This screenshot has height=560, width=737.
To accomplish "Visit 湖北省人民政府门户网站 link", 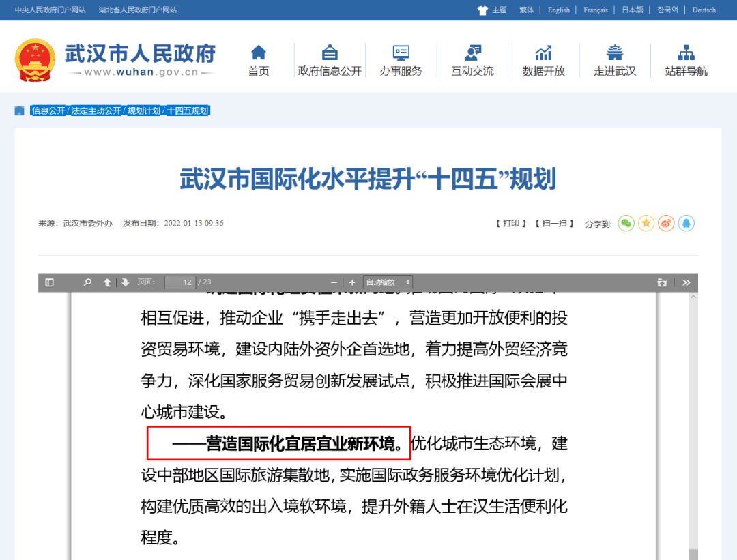I will pos(138,10).
